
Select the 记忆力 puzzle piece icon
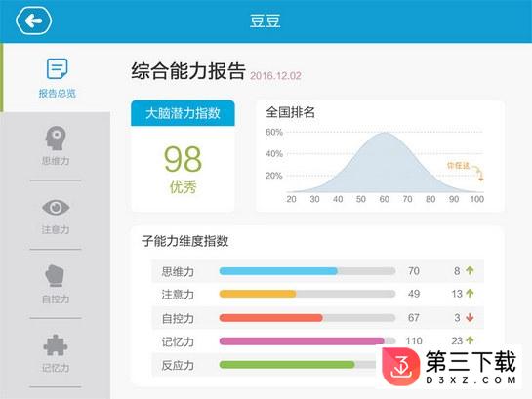tap(56, 345)
